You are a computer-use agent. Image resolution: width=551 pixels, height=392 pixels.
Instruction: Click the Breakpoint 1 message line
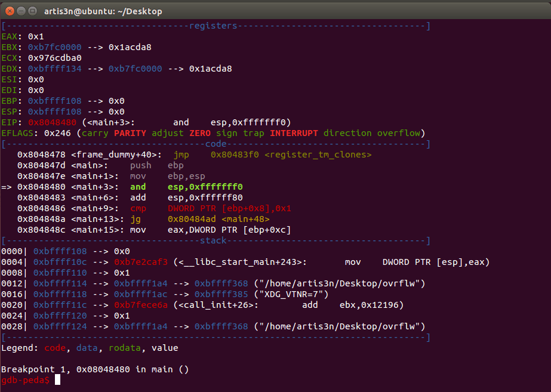[95, 369]
